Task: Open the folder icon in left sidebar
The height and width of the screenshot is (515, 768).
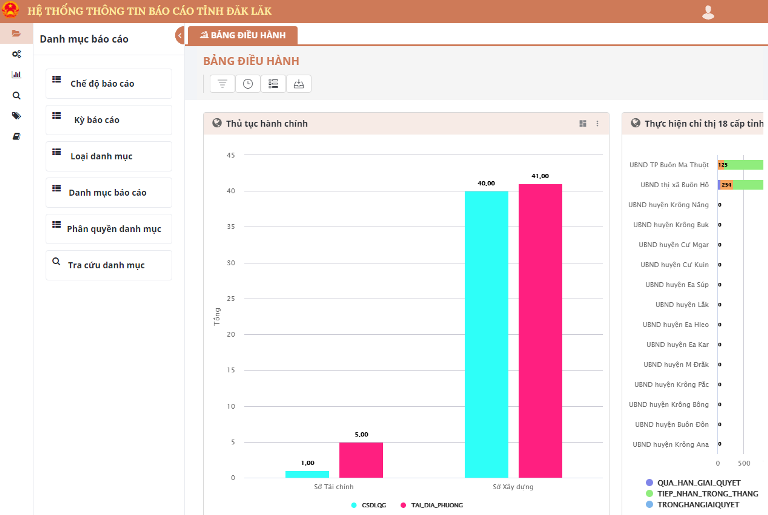Action: (16, 33)
